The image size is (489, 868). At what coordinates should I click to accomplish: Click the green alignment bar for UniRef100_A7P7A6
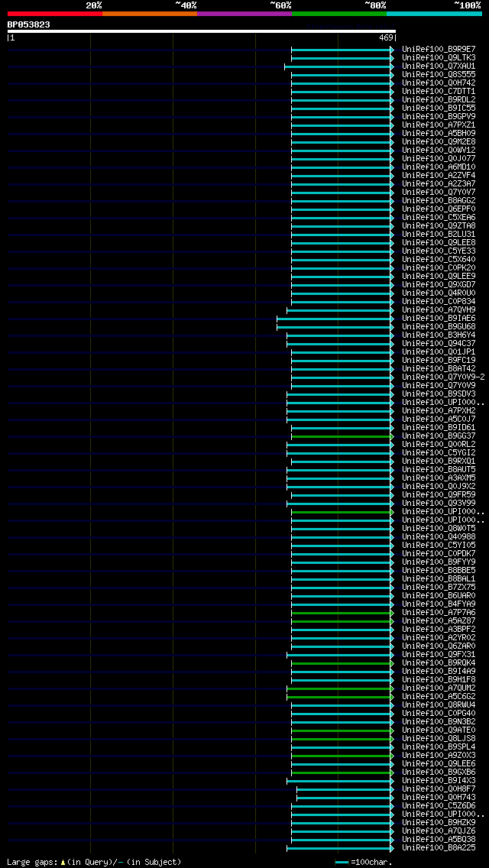pos(343,613)
